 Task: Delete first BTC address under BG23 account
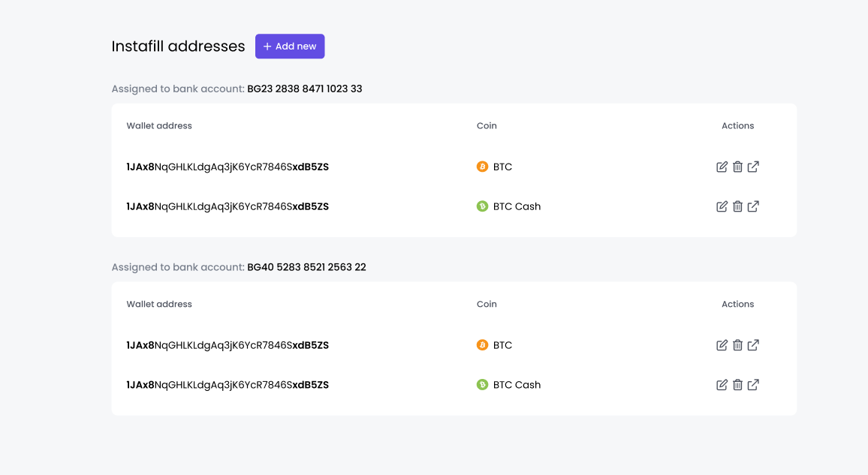click(x=737, y=167)
